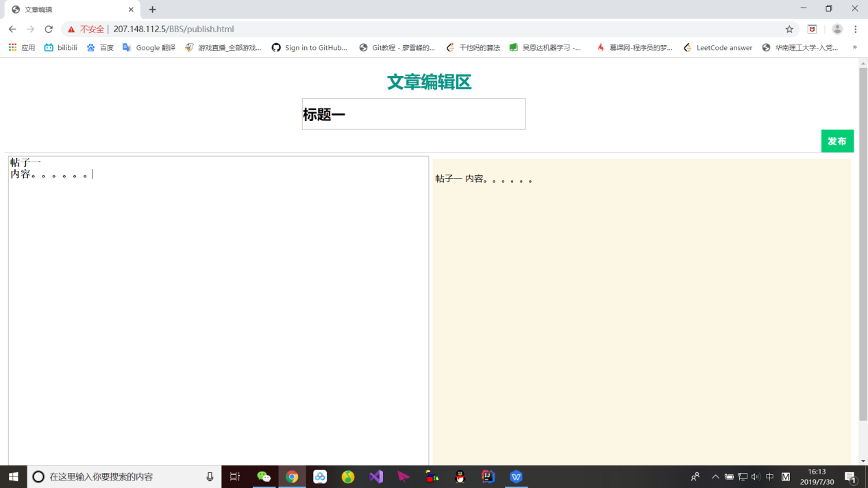The width and height of the screenshot is (868, 488).
Task: Open the blue W app on taskbar
Action: pos(516,476)
